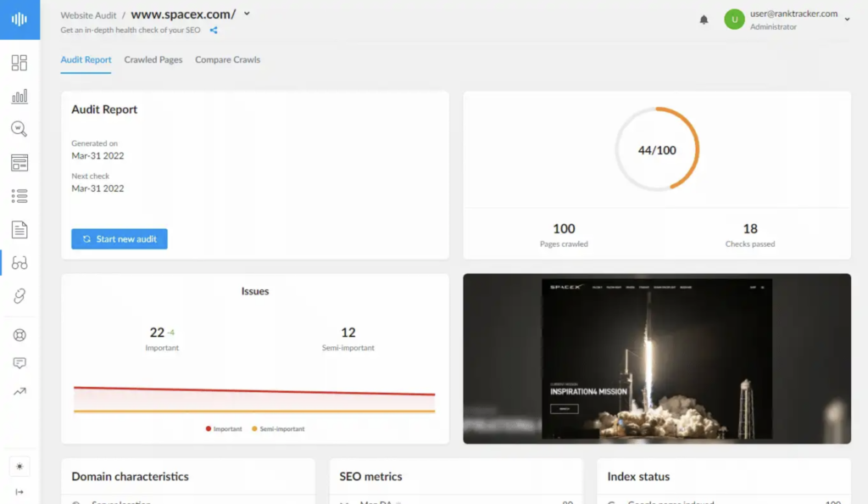The image size is (868, 504).
Task: Click the Mar-31 2022 generated date
Action: [97, 155]
